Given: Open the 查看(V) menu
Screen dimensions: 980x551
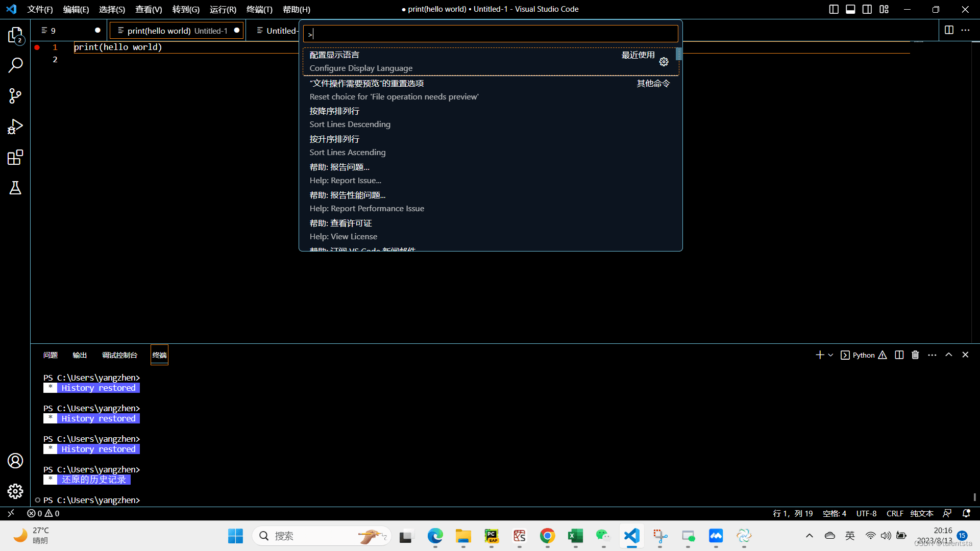Looking at the screenshot, I should (x=149, y=9).
